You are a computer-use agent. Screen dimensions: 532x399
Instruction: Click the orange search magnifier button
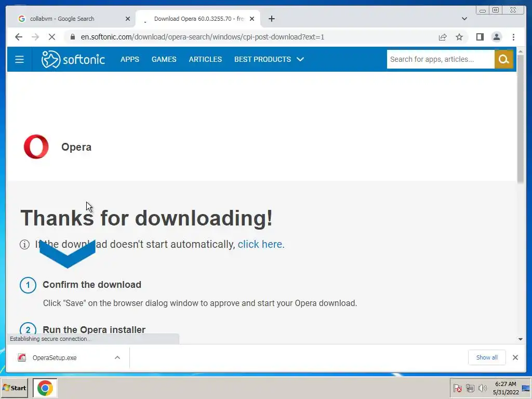(x=503, y=59)
